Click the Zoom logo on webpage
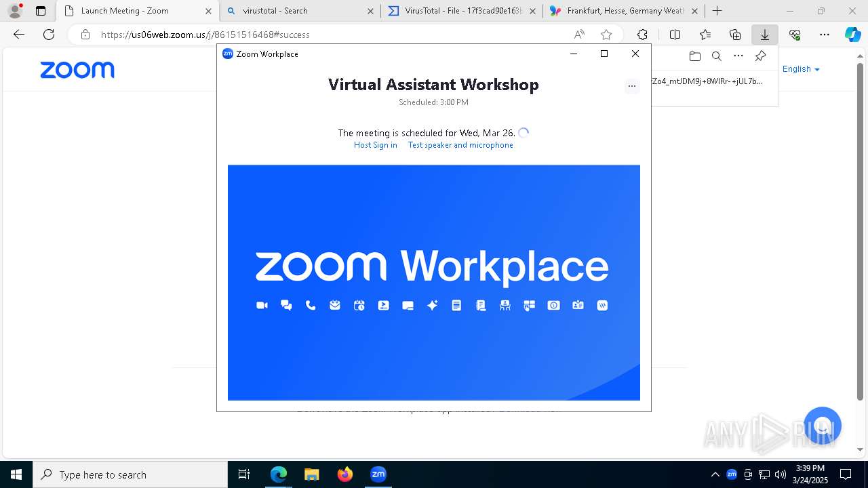Image resolution: width=868 pixels, height=488 pixels. tap(77, 70)
